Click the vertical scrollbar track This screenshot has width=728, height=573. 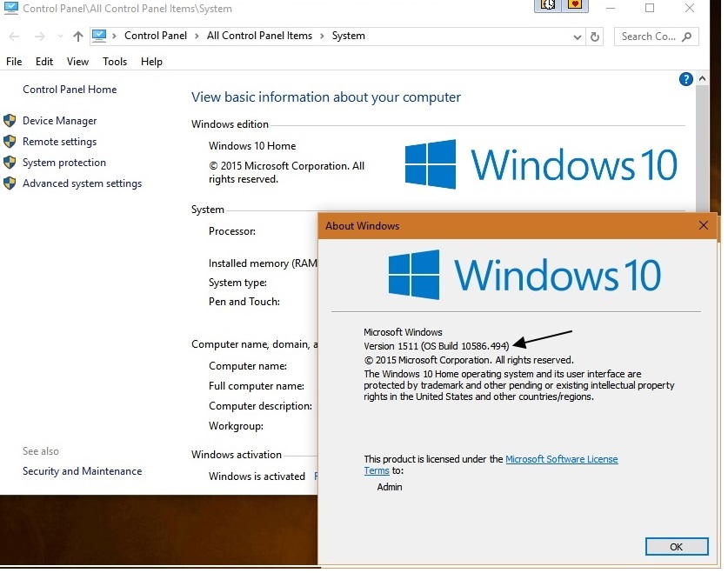click(x=702, y=149)
